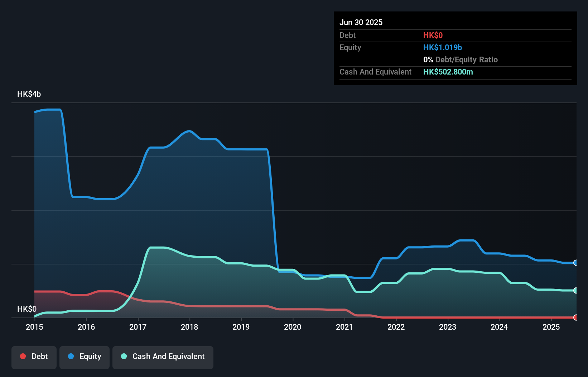Toggle the Equity legend button

coord(85,357)
